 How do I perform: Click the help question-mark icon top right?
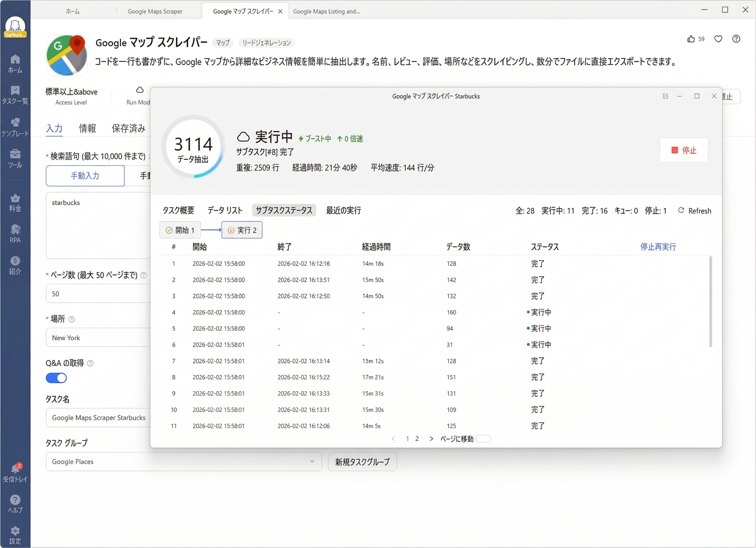click(736, 39)
